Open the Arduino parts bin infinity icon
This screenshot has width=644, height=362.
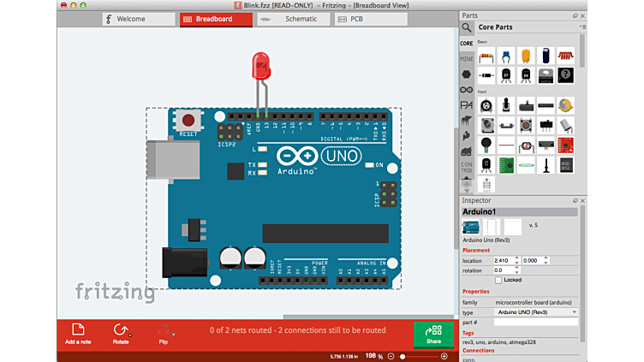[x=467, y=90]
